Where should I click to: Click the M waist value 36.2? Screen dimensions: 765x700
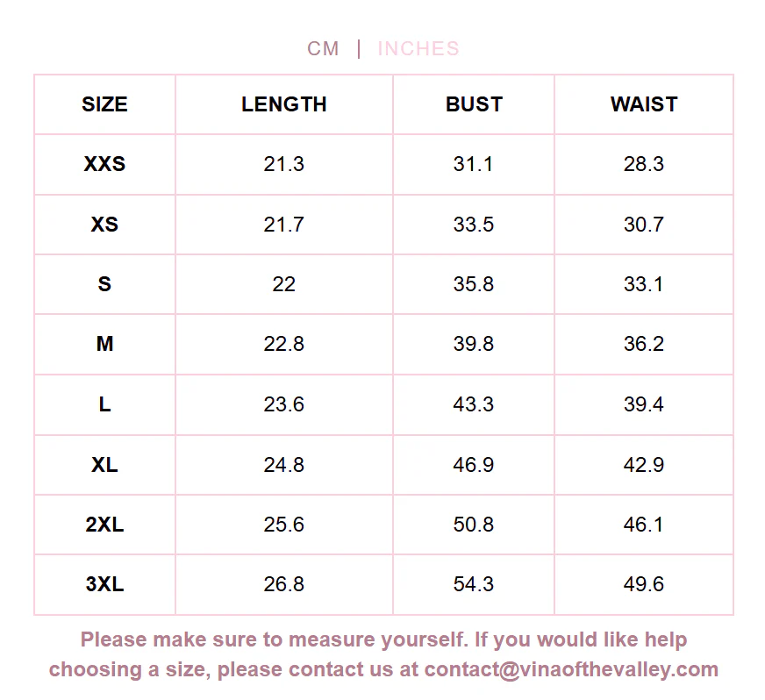[x=644, y=344]
